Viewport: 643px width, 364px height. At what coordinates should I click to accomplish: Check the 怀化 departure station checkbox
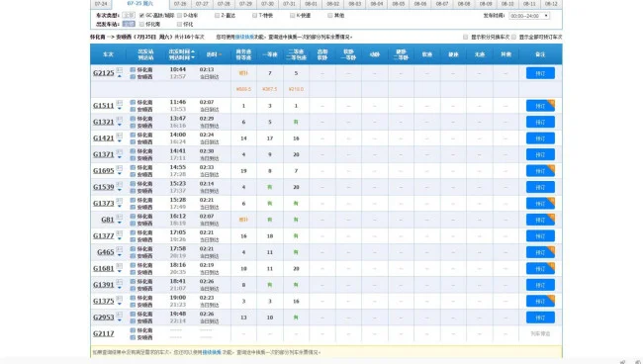coord(180,24)
